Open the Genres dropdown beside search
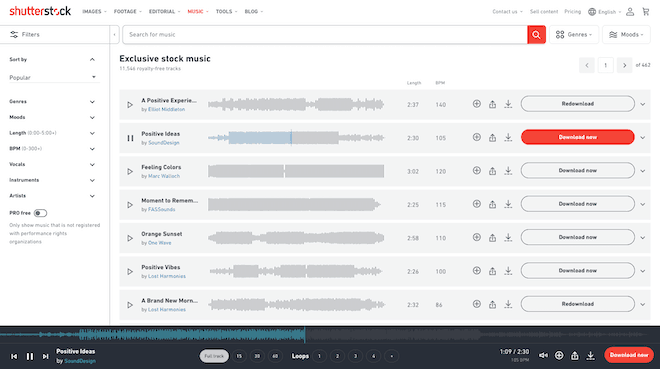 [x=574, y=35]
